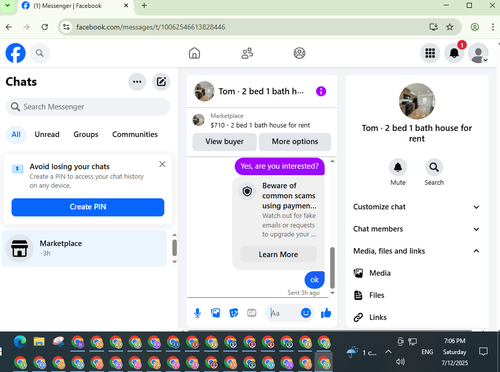
Task: Click the ENG language indicator
Action: (427, 352)
